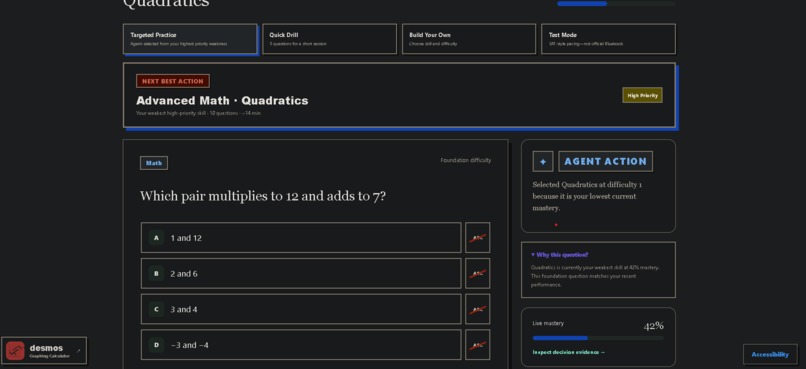Open the Advanced Math · Quadratics card
Image resolution: width=806 pixels, height=369 pixels.
point(399,95)
